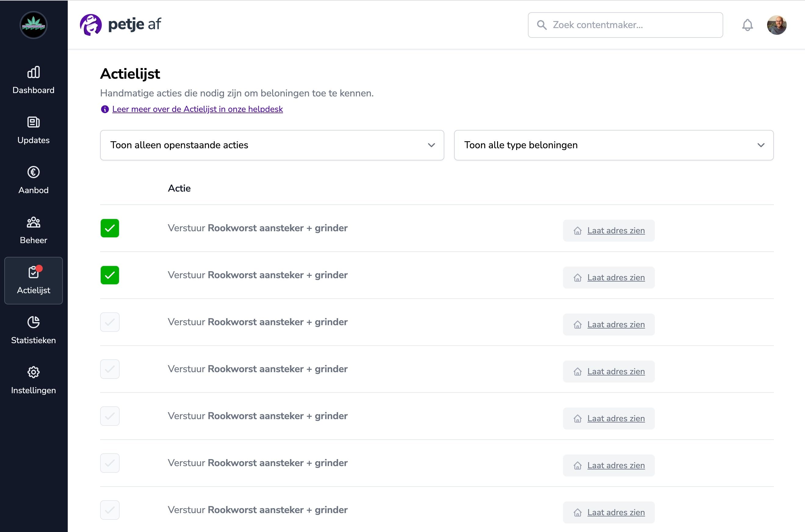The width and height of the screenshot is (805, 532).
Task: Open the Dashboard bar chart icon
Action: click(x=33, y=72)
